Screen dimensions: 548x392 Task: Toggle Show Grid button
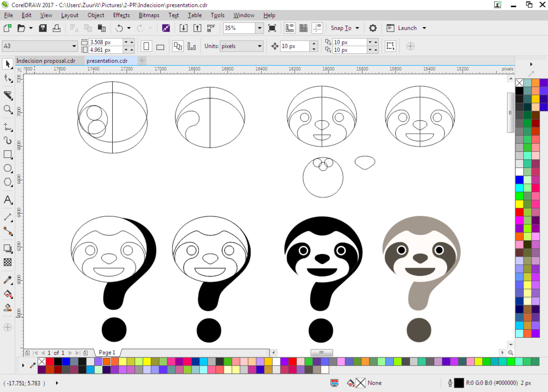click(303, 28)
